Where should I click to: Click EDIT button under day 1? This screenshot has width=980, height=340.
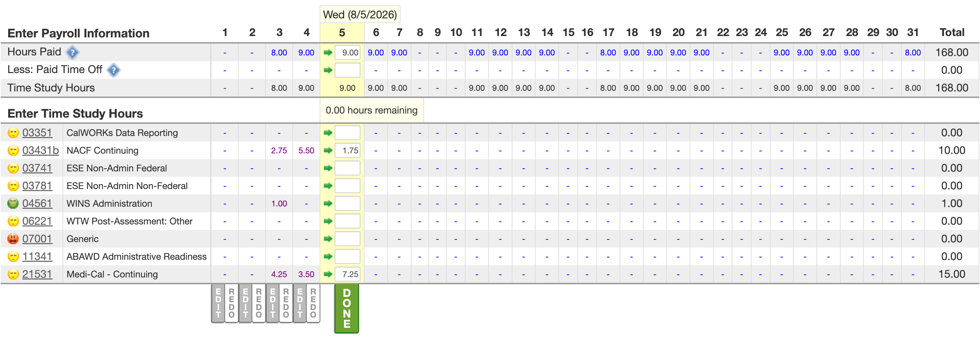(x=218, y=303)
